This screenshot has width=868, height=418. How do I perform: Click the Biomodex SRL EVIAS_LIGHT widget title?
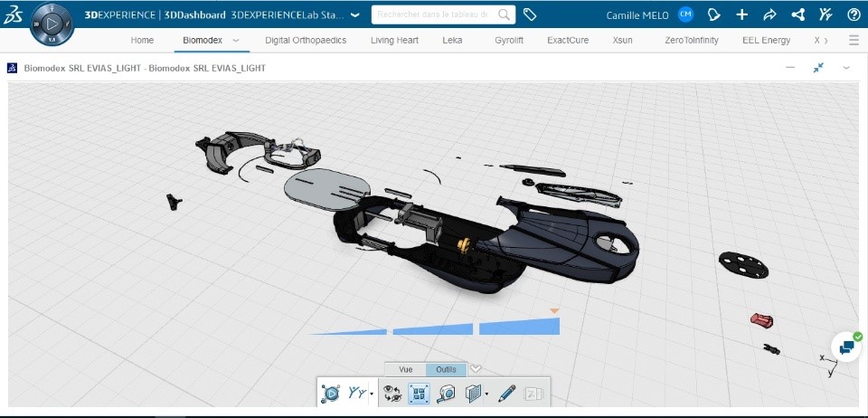tap(145, 68)
